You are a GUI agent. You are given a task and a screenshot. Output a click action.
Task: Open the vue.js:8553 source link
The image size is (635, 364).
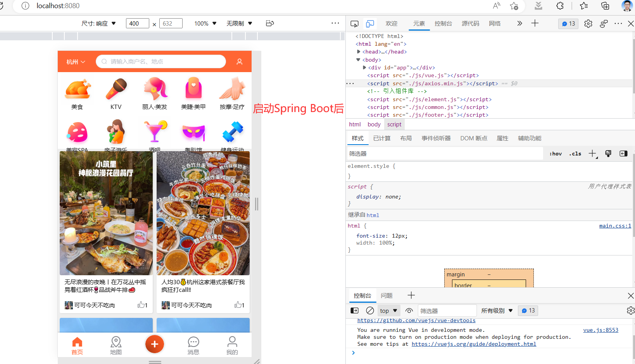click(x=600, y=330)
